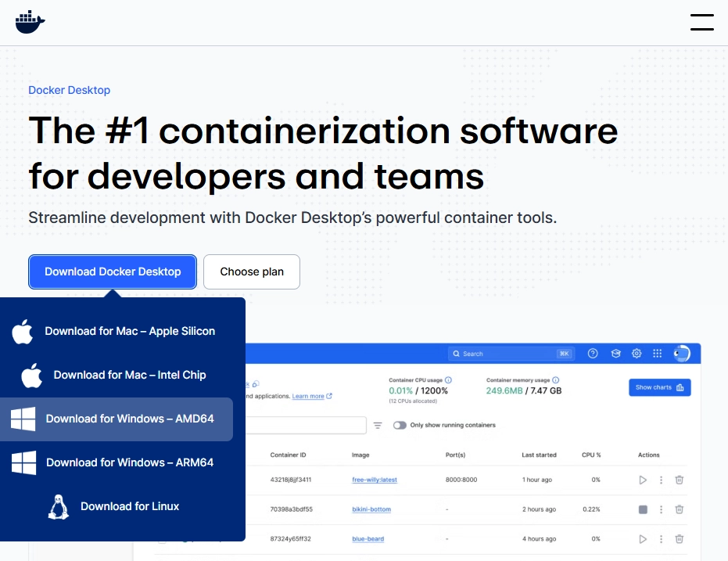Open the bikini-bottom image link
728x561 pixels.
(371, 509)
